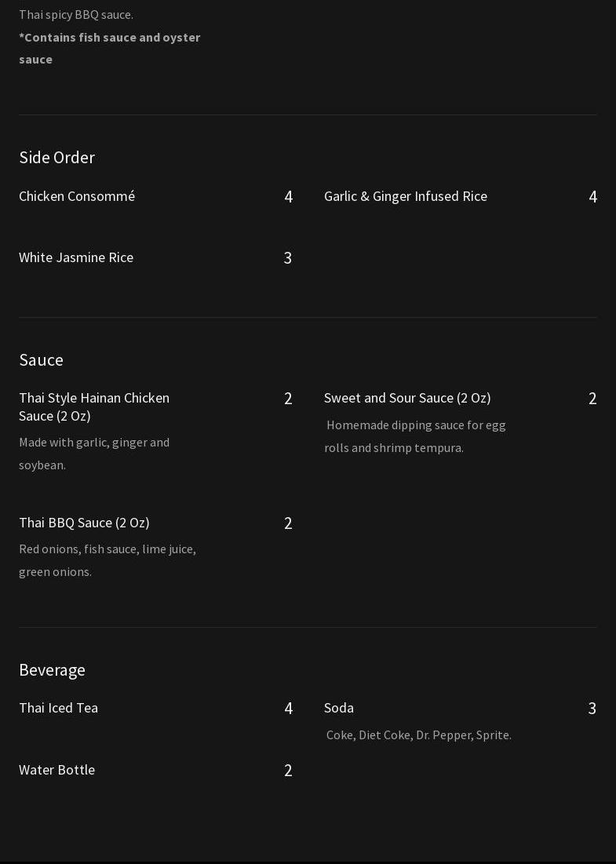Choose White Jasmine Rice from side orders
Screen dimensions: 616x864
[76, 257]
